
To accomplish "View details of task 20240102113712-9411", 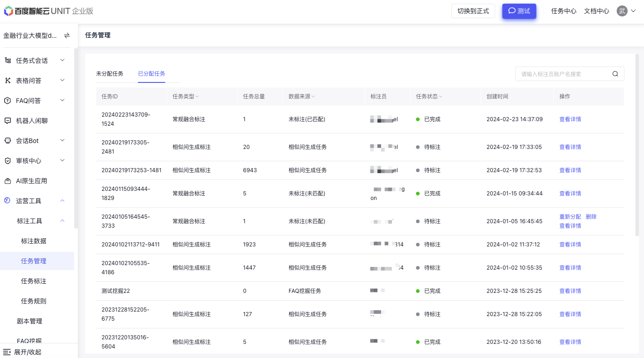I will (570, 245).
